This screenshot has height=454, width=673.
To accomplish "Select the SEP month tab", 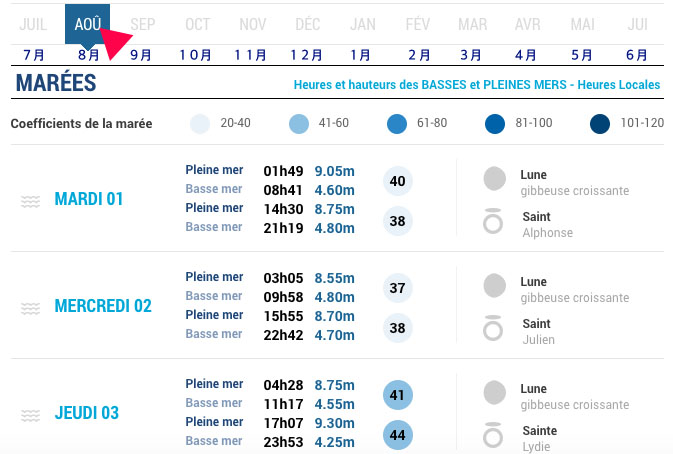I will tap(143, 24).
